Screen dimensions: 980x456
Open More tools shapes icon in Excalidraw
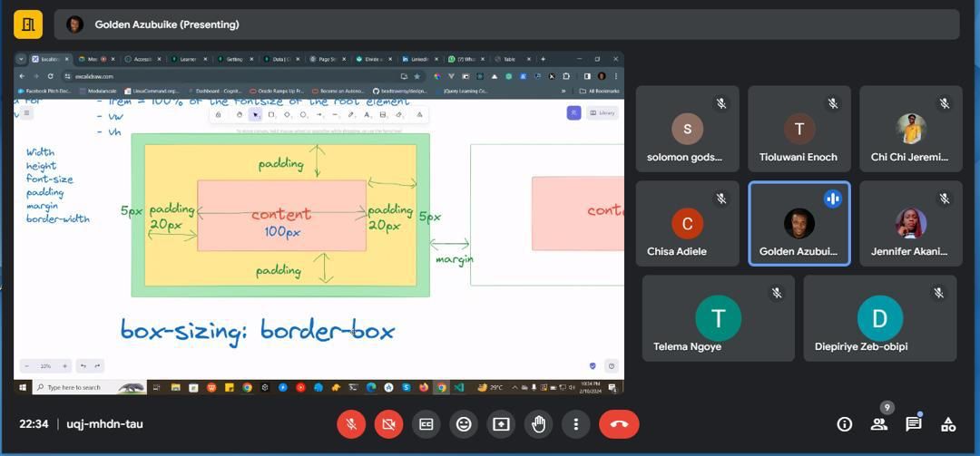tap(419, 115)
